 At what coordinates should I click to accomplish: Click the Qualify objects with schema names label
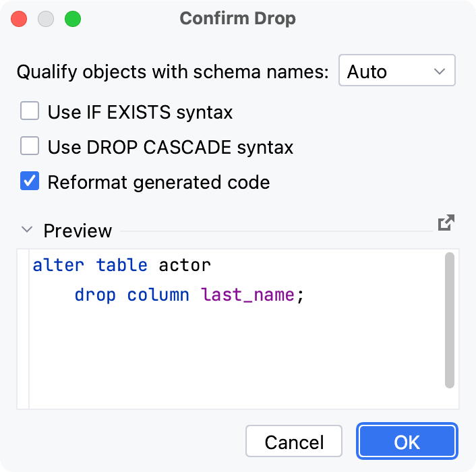click(x=173, y=71)
